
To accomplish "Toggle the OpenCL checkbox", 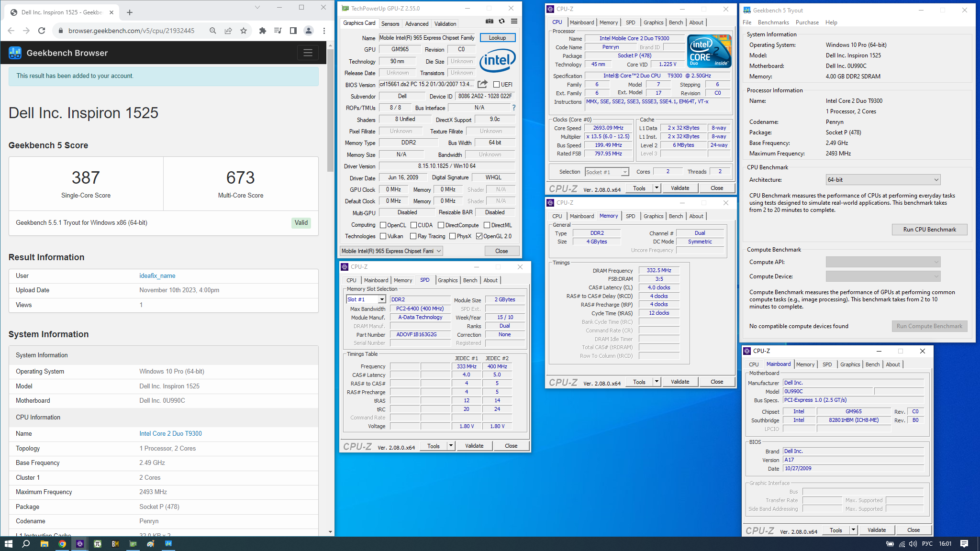I will pos(383,225).
